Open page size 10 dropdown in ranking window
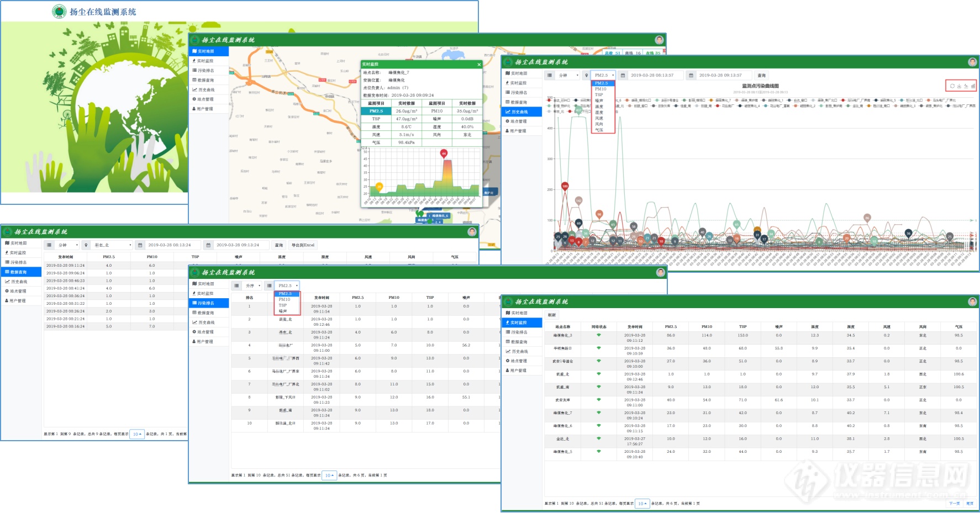The height and width of the screenshot is (513, 980). point(329,475)
